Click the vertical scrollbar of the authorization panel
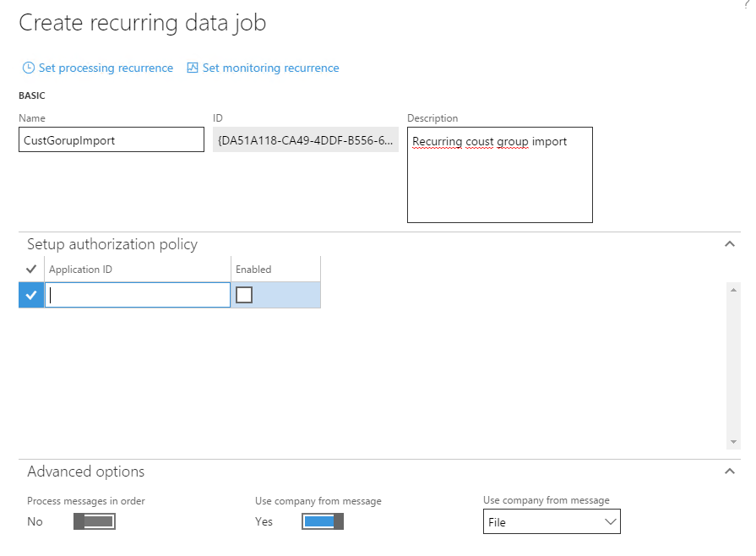Screen dimensions: 756x556 (x=734, y=363)
